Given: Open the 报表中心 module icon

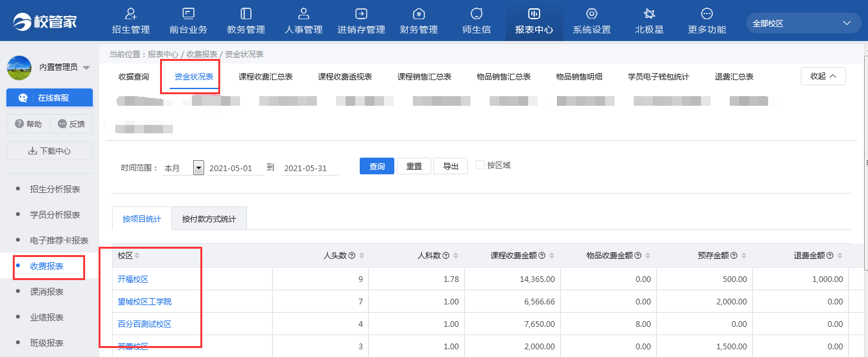Looking at the screenshot, I should tap(534, 13).
